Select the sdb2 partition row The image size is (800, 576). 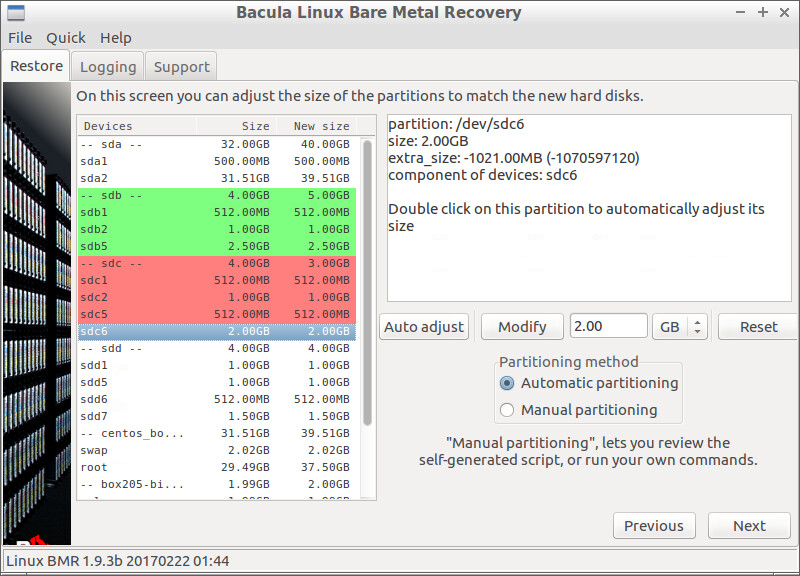(x=217, y=229)
